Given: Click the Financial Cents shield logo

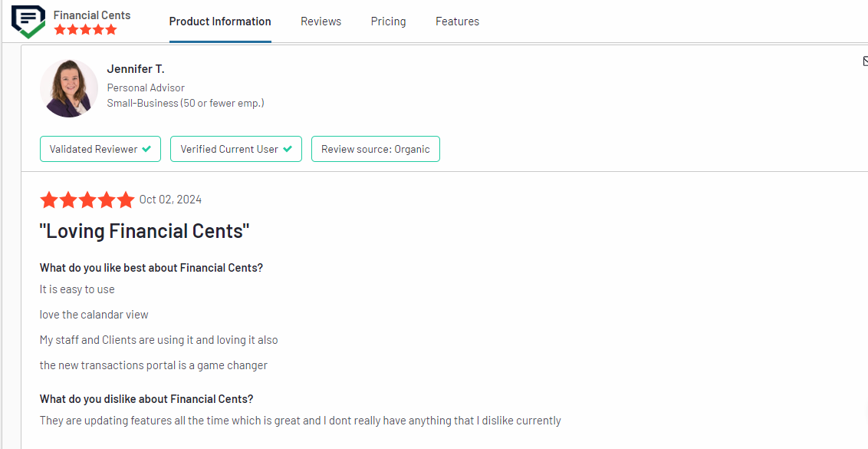Looking at the screenshot, I should click(28, 21).
